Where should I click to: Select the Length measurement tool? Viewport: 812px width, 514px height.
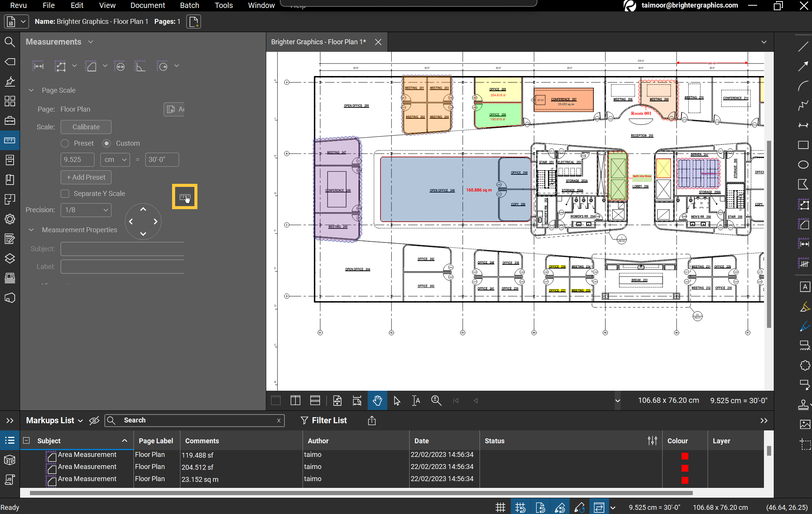[39, 66]
